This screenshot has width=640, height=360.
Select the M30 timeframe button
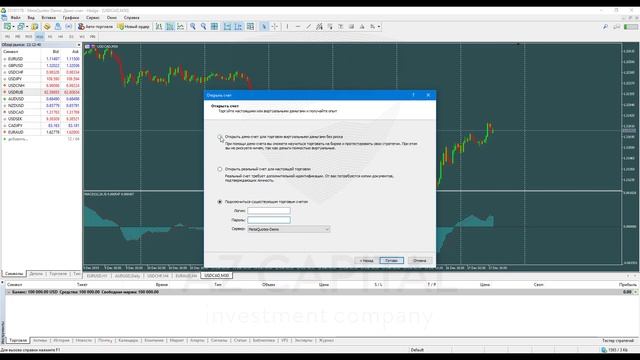coord(39,37)
